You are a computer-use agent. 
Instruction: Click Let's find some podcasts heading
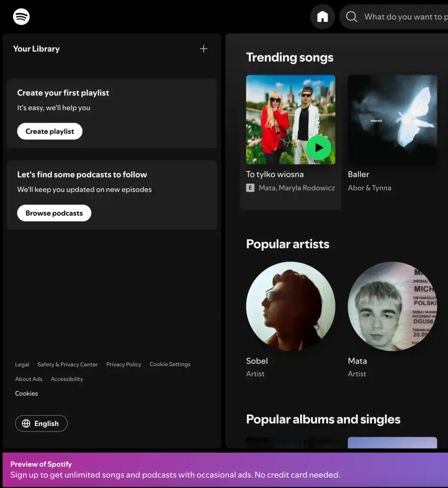click(82, 174)
